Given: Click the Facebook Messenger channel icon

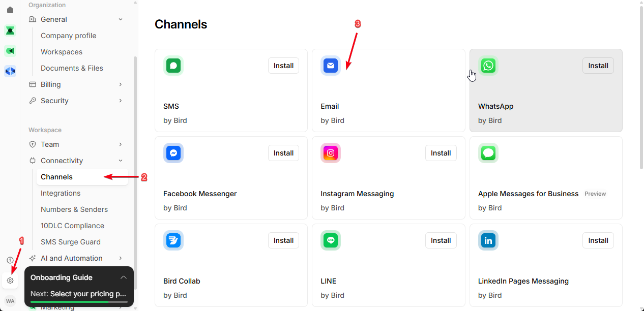Looking at the screenshot, I should (x=173, y=153).
